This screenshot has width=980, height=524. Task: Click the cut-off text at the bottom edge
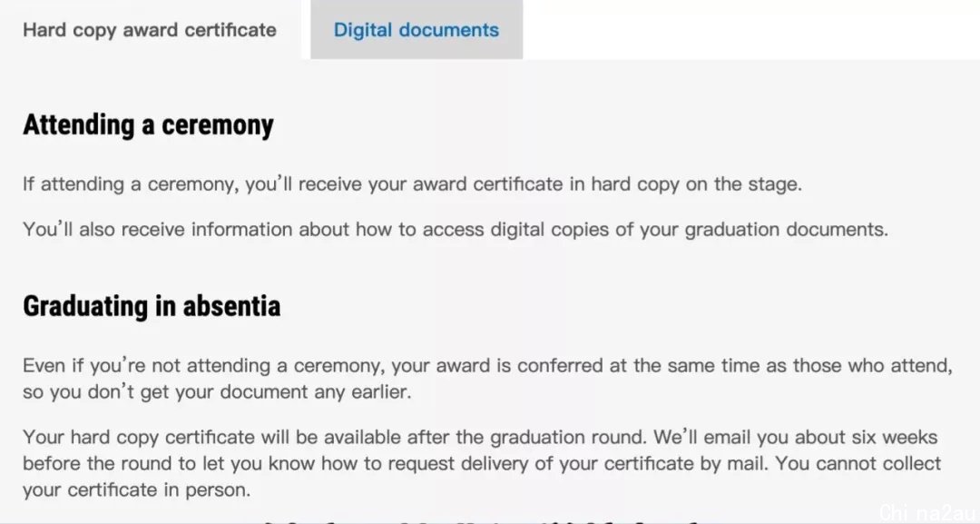pos(481,519)
